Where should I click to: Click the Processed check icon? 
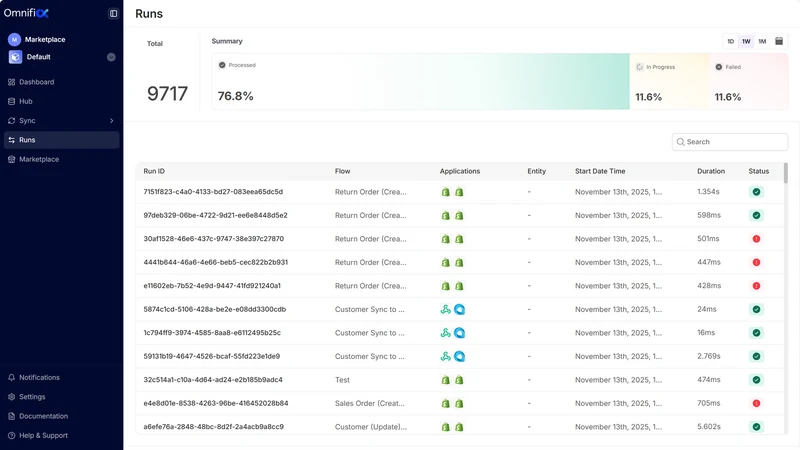(x=222, y=65)
